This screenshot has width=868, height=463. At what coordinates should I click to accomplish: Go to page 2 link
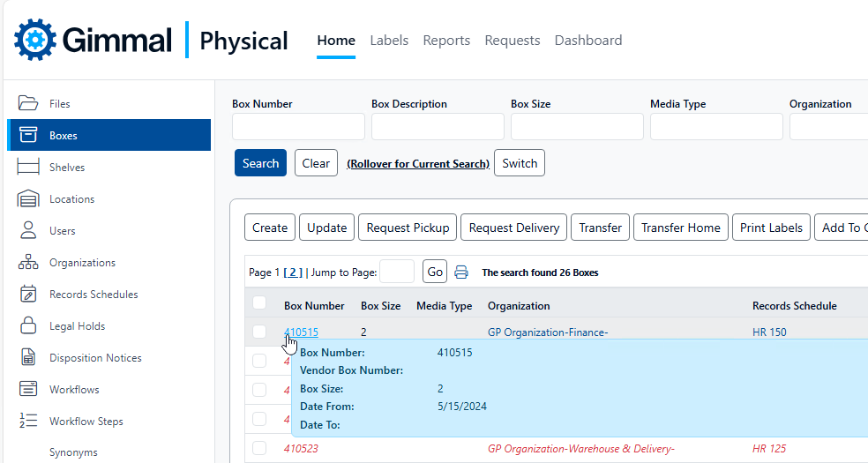pos(293,273)
